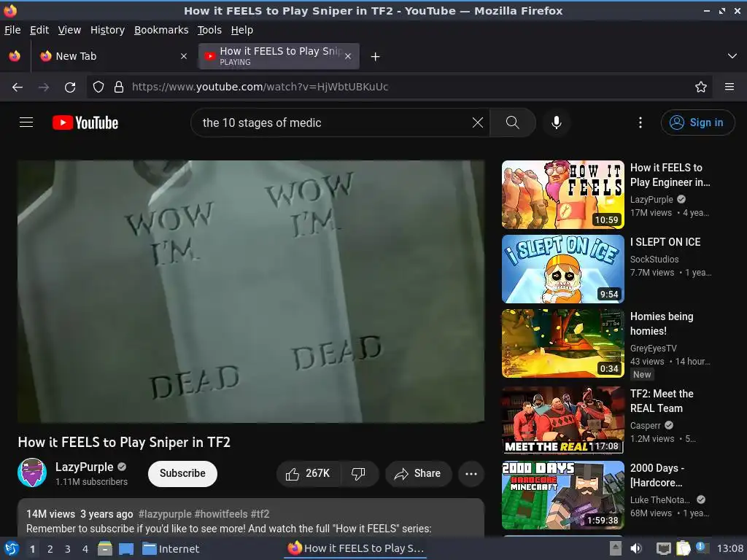This screenshot has height=560, width=747.
Task: Click the #tf2 hashtag
Action: pyautogui.click(x=260, y=514)
